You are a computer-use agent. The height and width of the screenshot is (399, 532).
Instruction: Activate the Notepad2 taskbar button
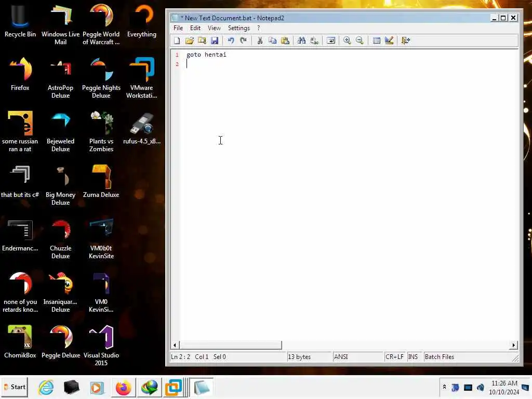[x=202, y=387]
